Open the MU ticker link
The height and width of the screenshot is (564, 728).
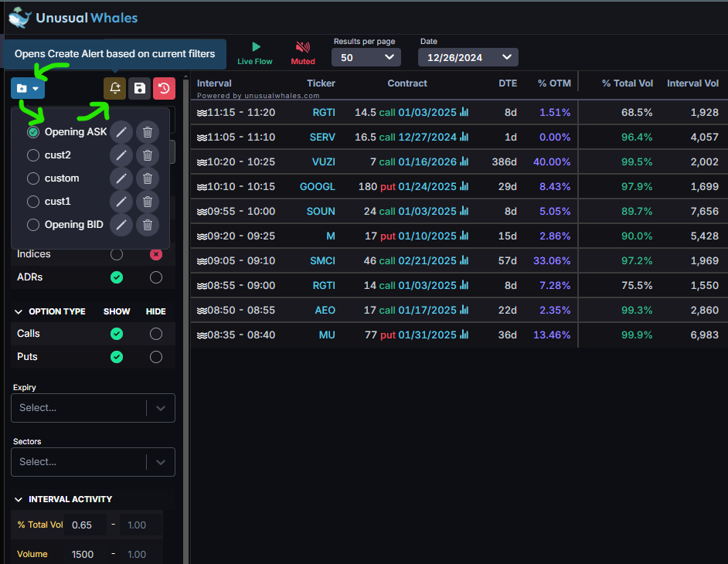327,335
